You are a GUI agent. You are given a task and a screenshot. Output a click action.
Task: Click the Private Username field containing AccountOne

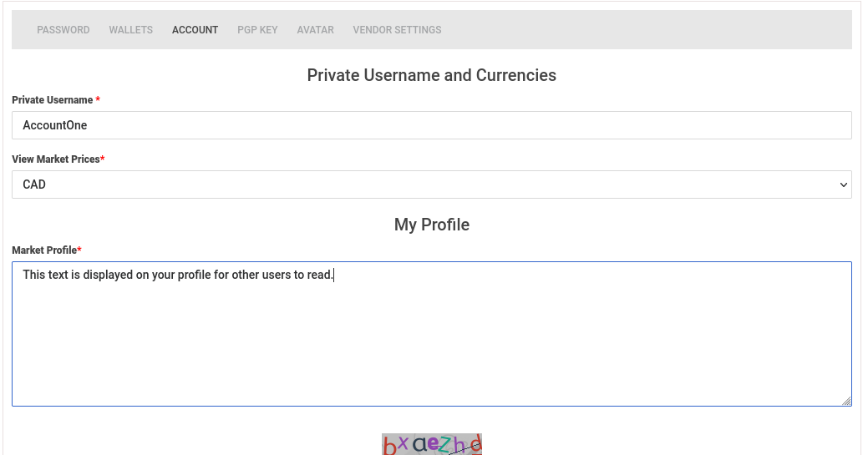pos(431,125)
